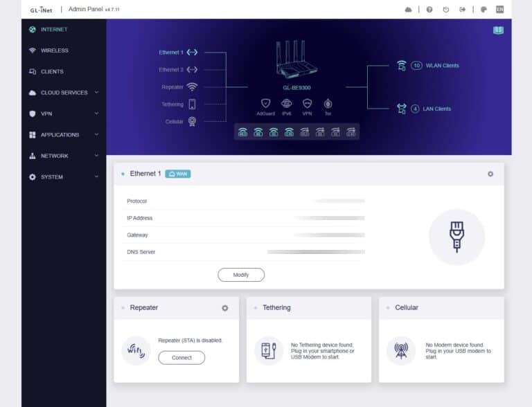This screenshot has height=407, width=532.
Task: Change language via the EN icon
Action: coord(499,10)
